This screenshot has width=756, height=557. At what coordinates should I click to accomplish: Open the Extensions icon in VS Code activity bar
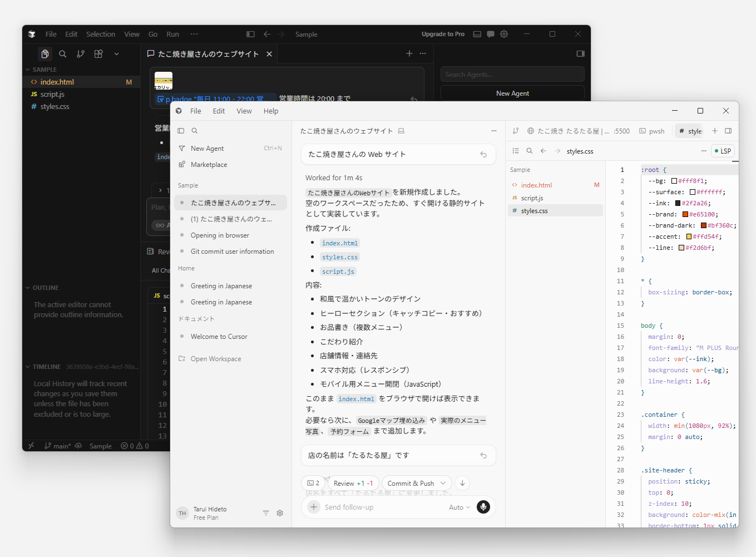(x=98, y=53)
